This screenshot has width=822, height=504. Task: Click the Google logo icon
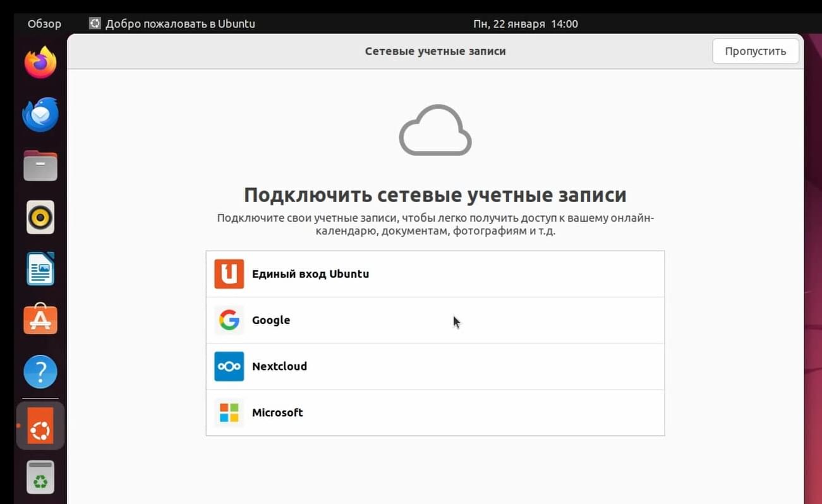[x=229, y=320]
